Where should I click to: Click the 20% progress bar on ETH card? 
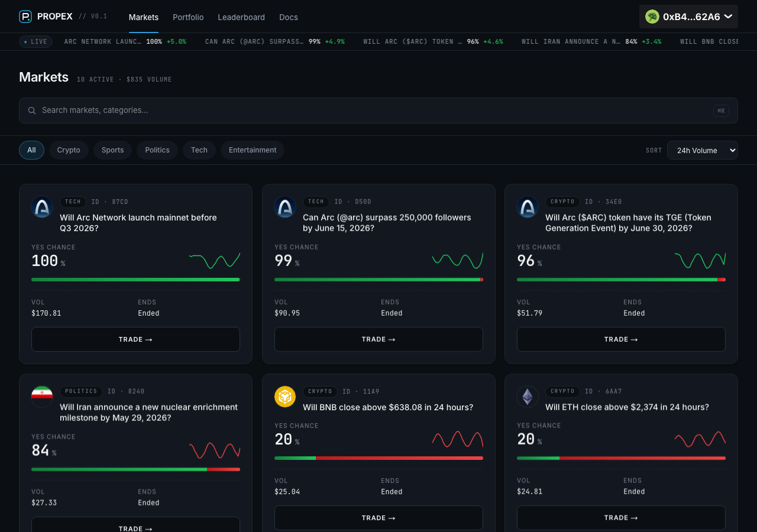[621, 458]
